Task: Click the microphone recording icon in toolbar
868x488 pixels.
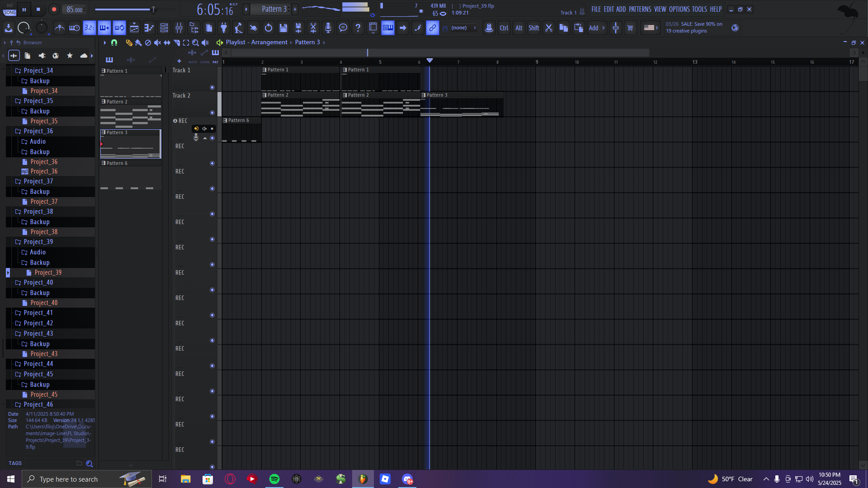Action: click(x=328, y=28)
